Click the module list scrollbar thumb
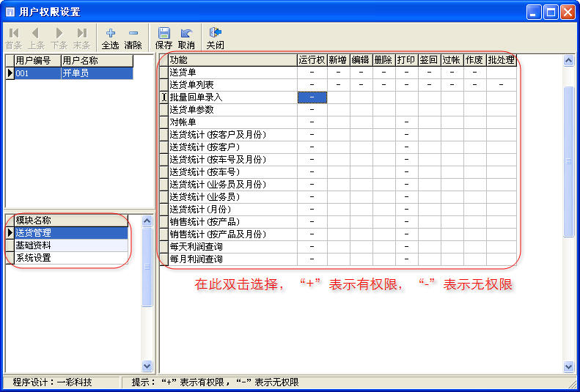 click(147, 267)
